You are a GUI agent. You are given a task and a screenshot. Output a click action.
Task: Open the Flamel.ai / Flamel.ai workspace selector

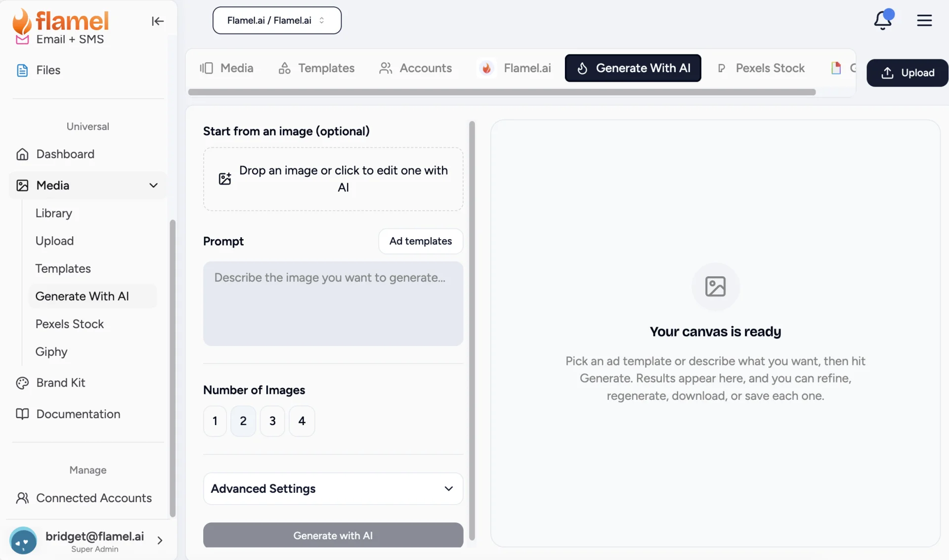277,20
